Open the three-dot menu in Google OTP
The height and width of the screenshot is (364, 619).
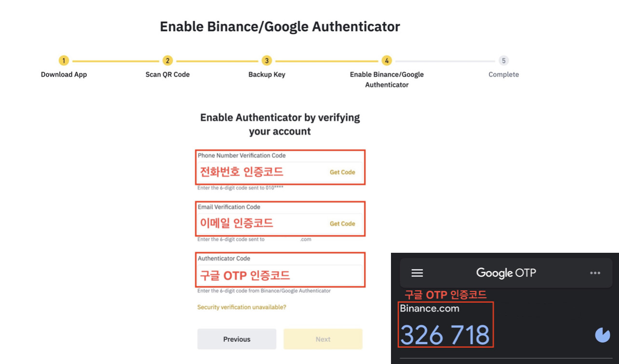coord(595,273)
